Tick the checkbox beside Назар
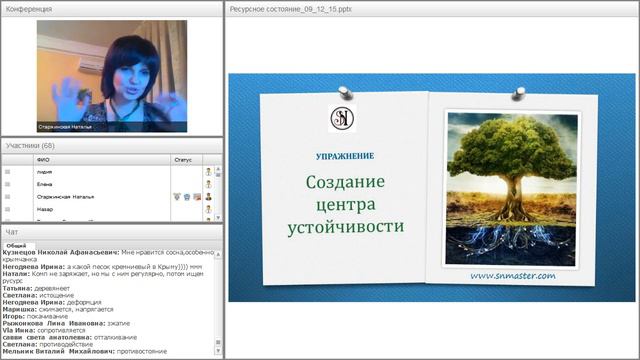The height and width of the screenshot is (360, 640). click(7, 209)
